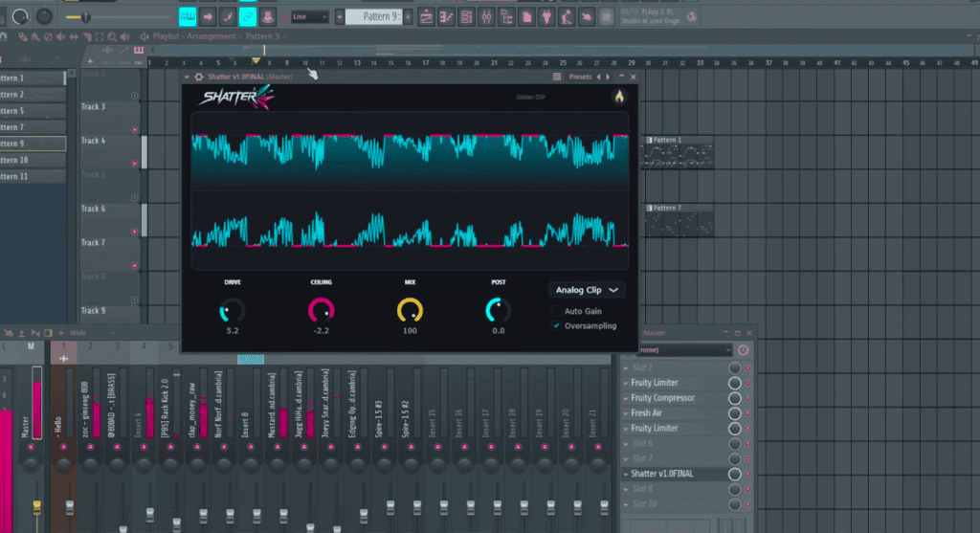Viewport: 980px width, 533px height.
Task: Mute the Hello mixer track dot
Action: tap(63, 448)
